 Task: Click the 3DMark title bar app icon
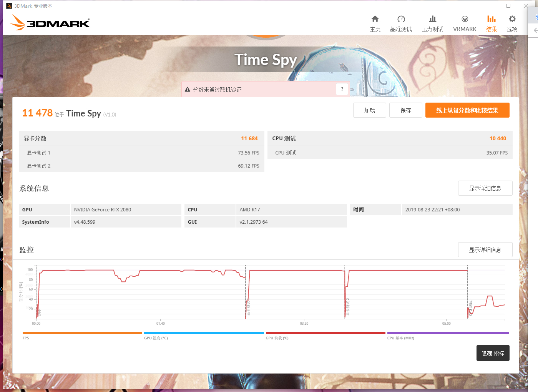point(9,6)
